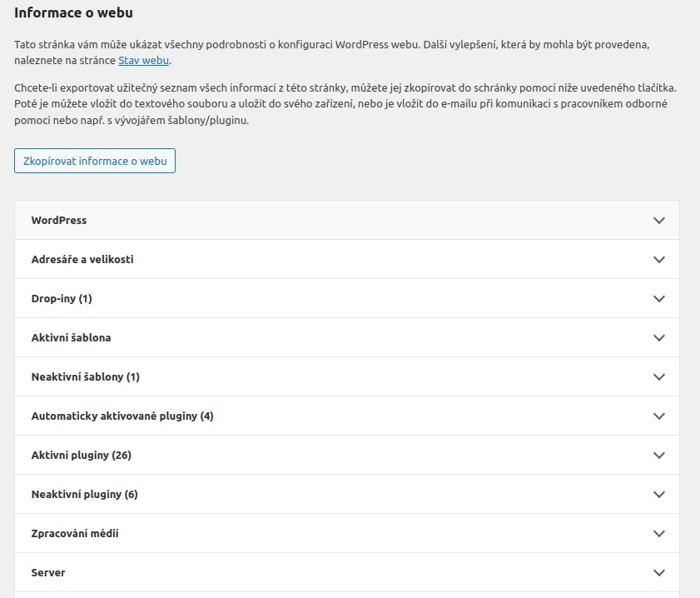Click the chevron icon beside Server
Image resolution: width=700 pixels, height=598 pixels.
(659, 573)
